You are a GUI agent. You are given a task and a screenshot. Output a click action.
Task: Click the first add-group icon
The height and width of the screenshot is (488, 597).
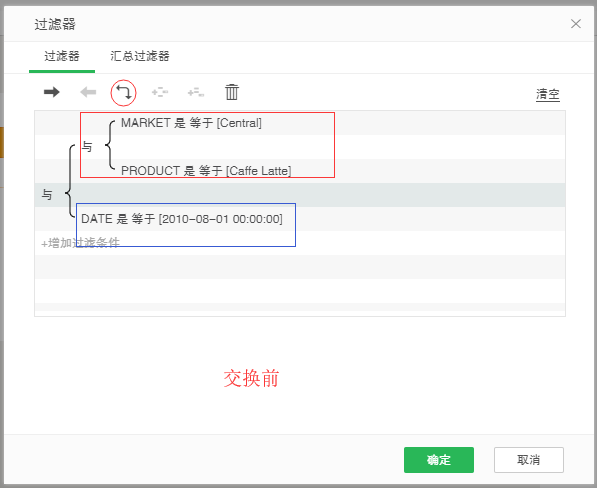pyautogui.click(x=160, y=92)
